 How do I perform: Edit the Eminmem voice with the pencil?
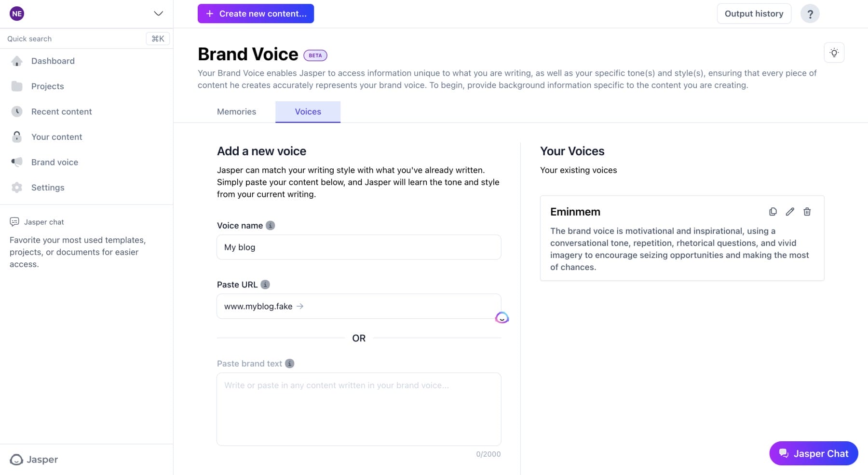[789, 212]
